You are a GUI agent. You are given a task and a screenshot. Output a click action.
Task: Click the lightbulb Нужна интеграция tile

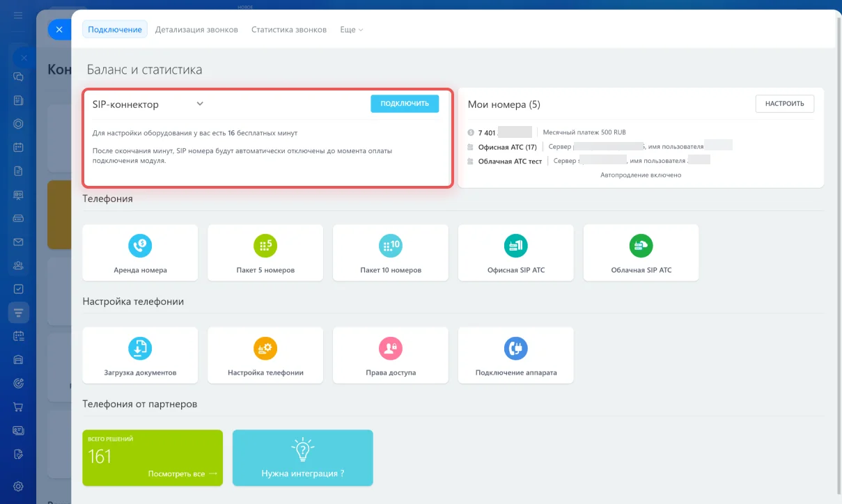[303, 457]
